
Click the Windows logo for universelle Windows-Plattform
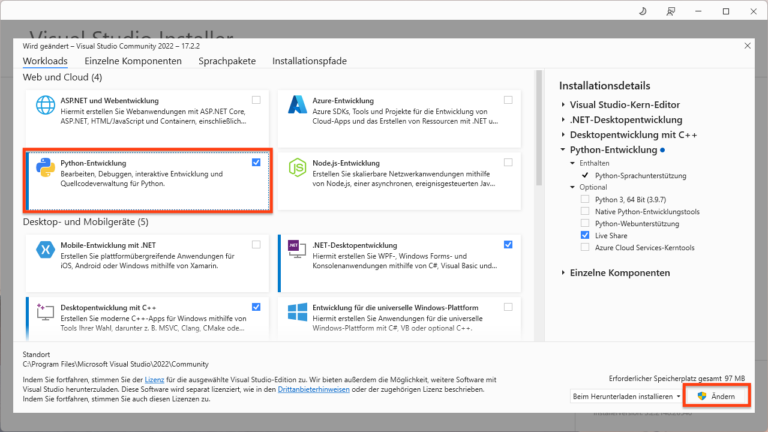pyautogui.click(x=297, y=312)
